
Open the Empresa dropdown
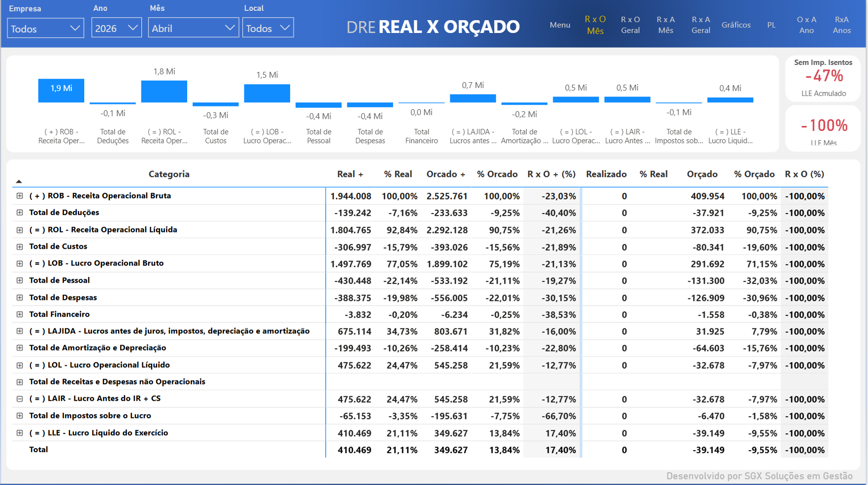(45, 29)
